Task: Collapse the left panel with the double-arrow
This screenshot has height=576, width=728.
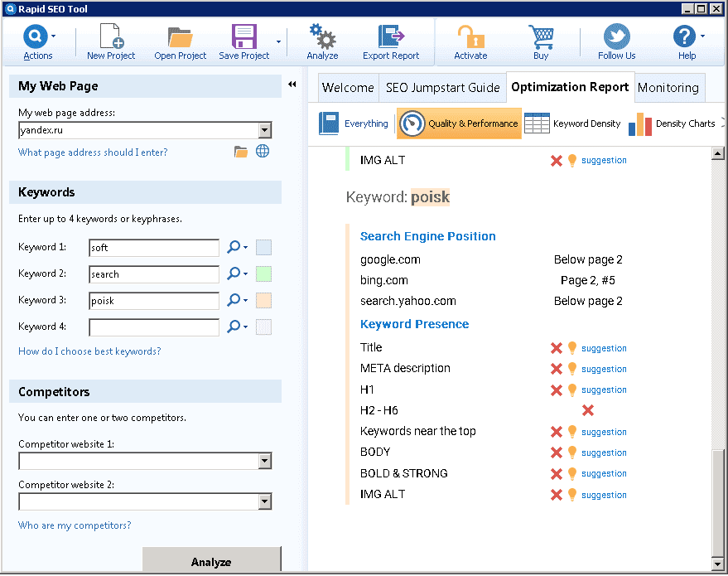Action: 292,85
